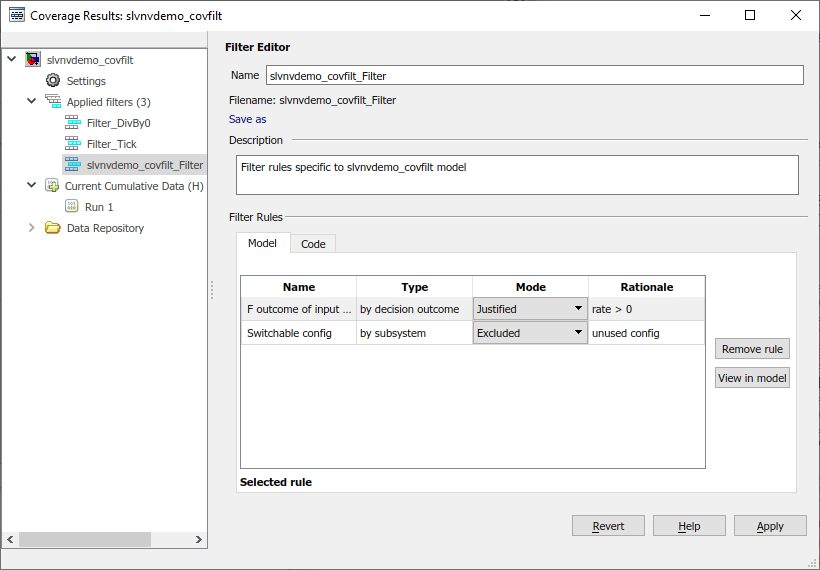Click the Filter_Tick filter icon
The height and width of the screenshot is (570, 820).
(x=73, y=143)
